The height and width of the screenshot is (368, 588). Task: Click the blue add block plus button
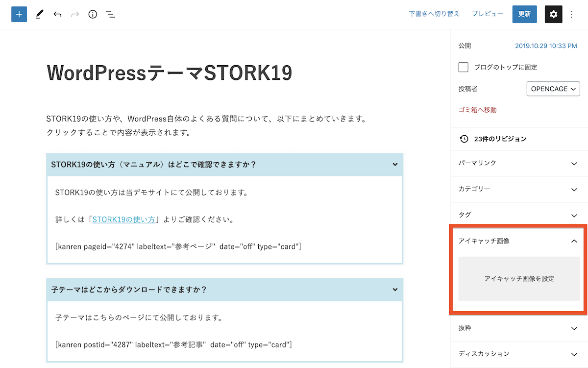[19, 14]
